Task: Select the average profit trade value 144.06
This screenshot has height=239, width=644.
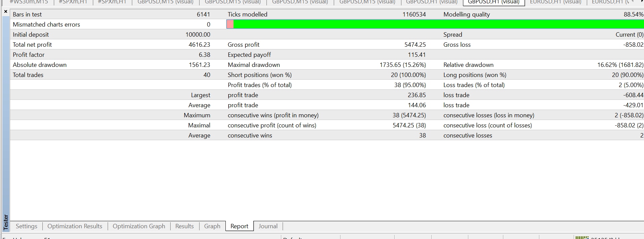Action: tap(417, 105)
